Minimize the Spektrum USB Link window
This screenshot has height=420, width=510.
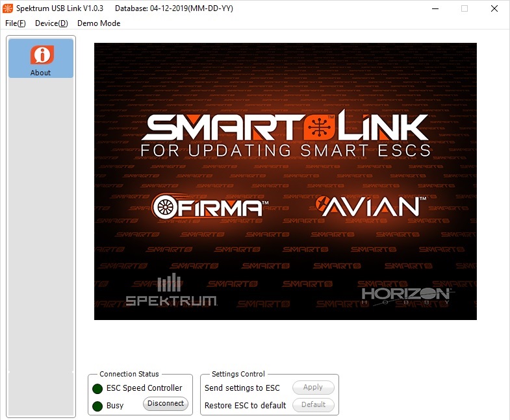pos(435,8)
